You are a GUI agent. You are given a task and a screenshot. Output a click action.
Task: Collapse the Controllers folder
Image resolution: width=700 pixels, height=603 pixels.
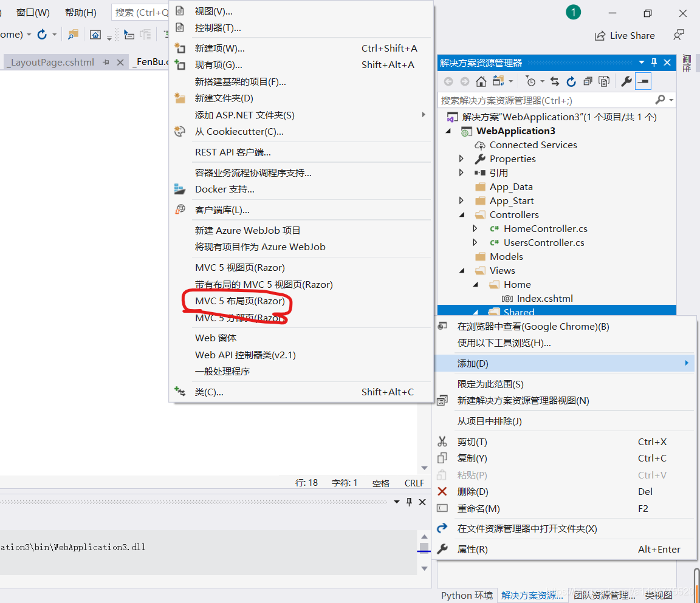click(462, 215)
